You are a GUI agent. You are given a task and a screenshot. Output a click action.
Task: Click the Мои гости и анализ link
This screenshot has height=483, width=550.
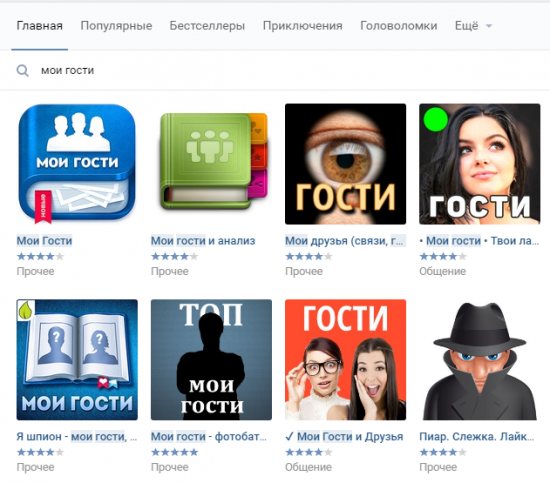click(203, 241)
